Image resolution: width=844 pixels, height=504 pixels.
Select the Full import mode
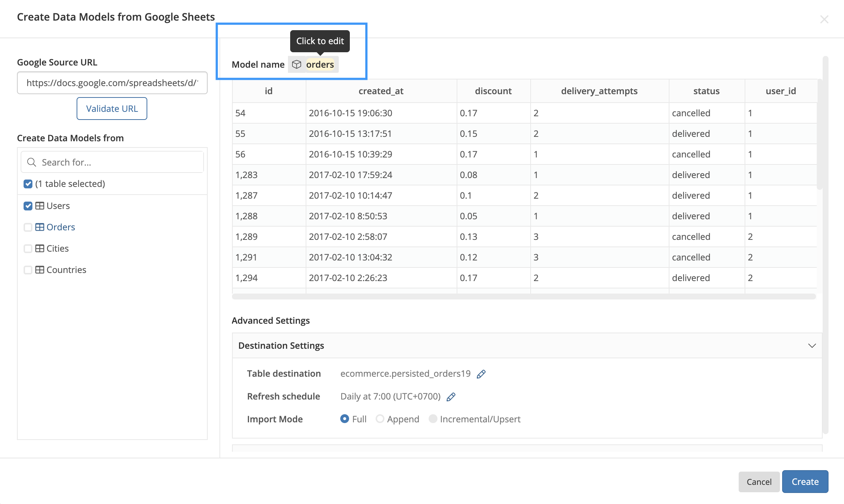pos(345,419)
